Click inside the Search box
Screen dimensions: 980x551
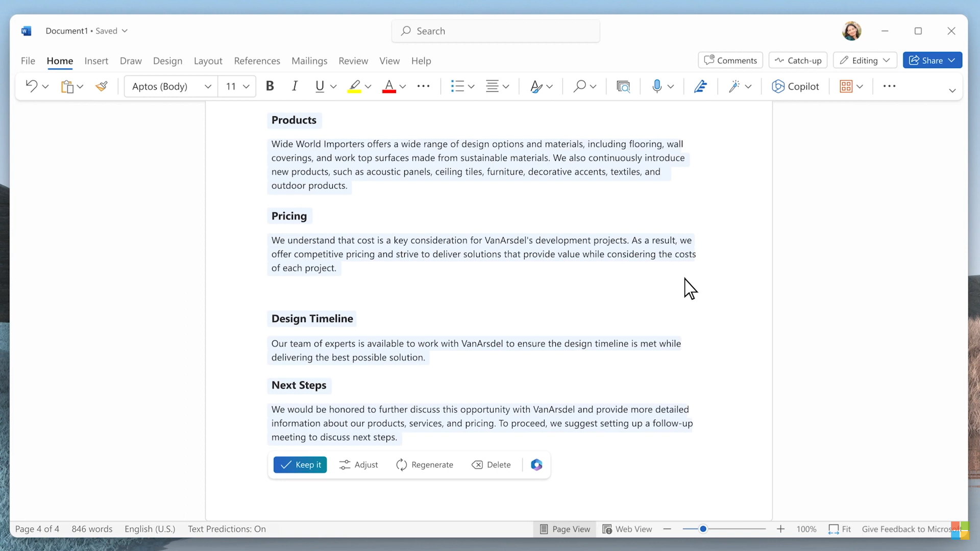pos(495,31)
